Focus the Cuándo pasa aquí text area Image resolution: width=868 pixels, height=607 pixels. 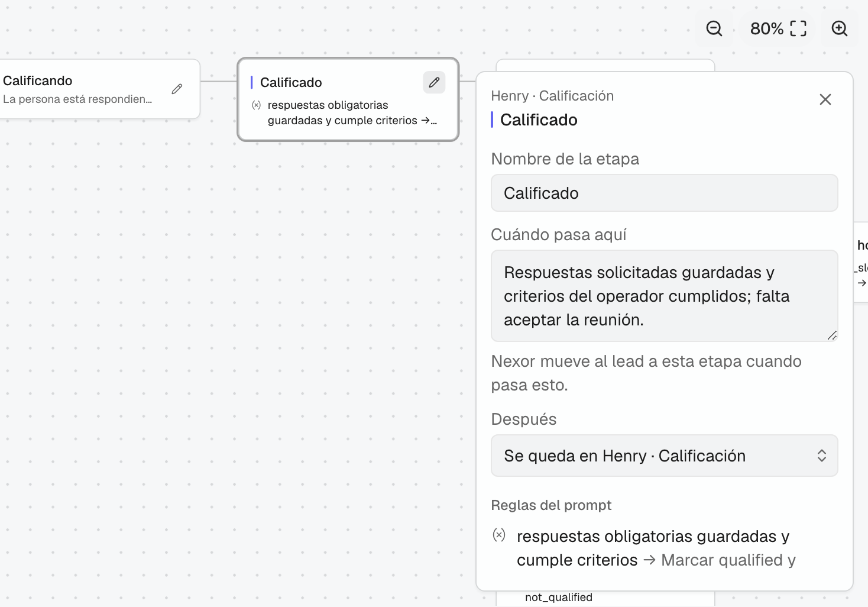664,296
